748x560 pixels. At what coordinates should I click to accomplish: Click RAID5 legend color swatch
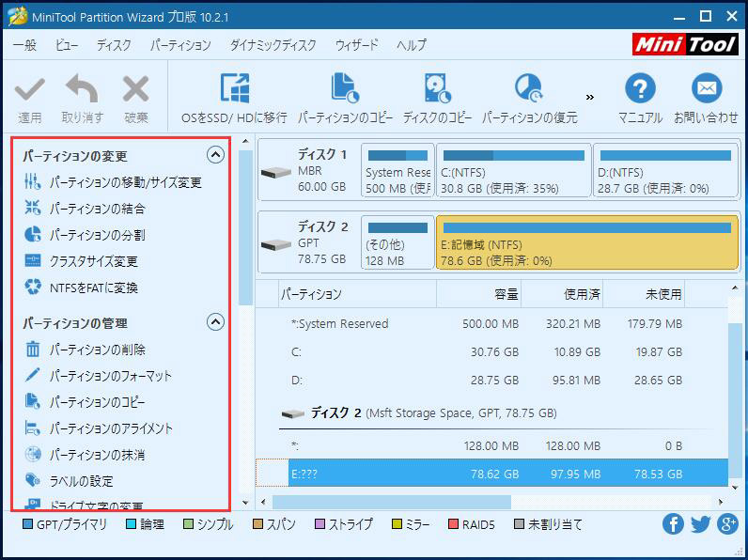(x=453, y=524)
